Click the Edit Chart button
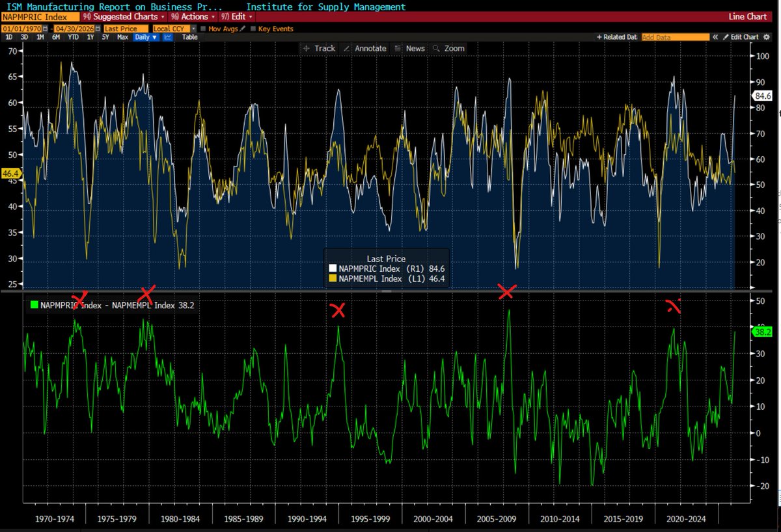The image size is (781, 532). click(741, 37)
